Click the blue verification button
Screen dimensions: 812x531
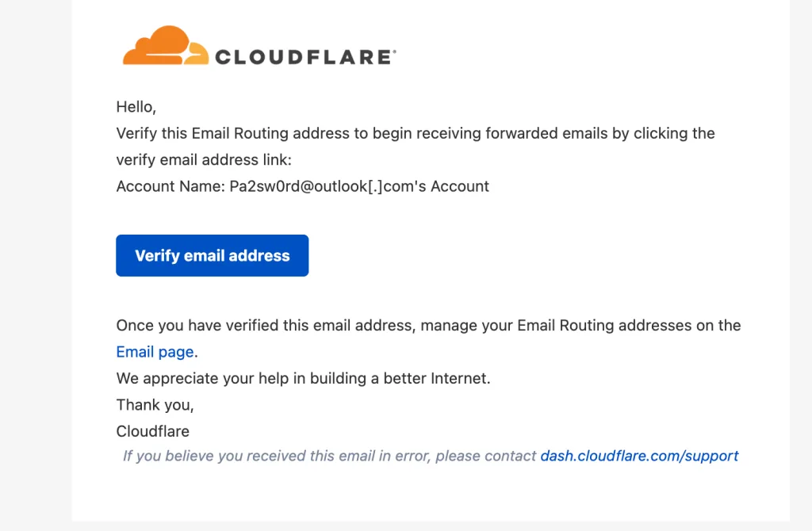(x=212, y=255)
